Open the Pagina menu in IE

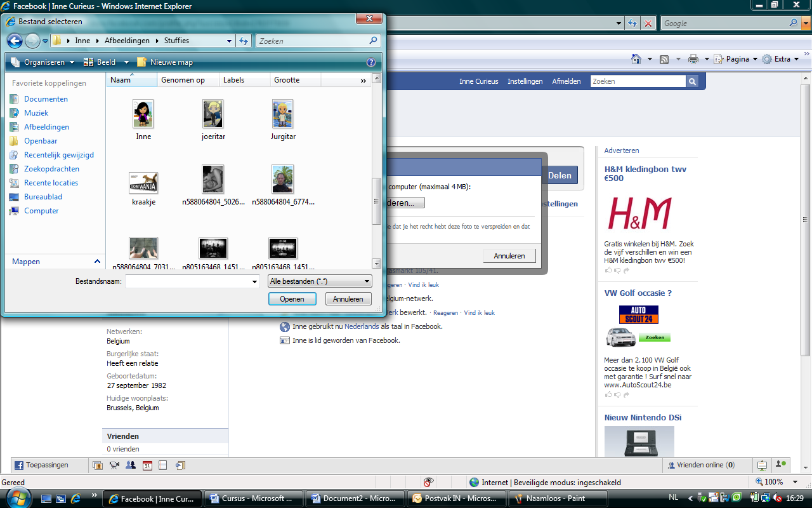tap(736, 59)
